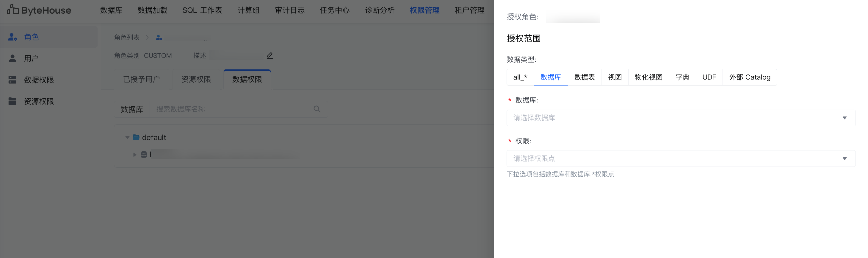This screenshot has height=258, width=868.
Task: Select the 物化视图 data type
Action: [649, 77]
